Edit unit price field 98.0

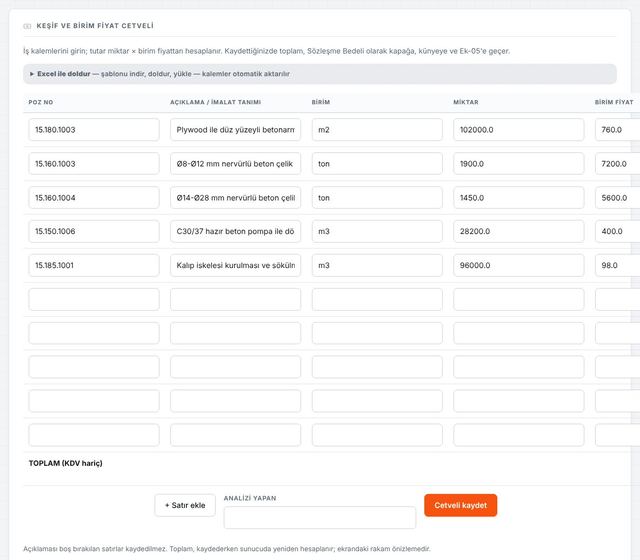(x=618, y=265)
